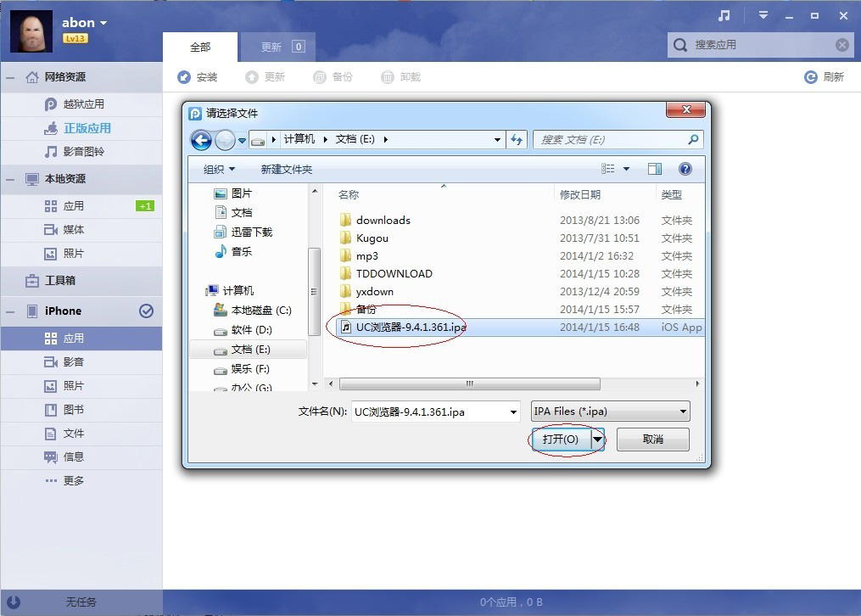Toggle the preview pane icon
Viewport: 861px width, 616px height.
tap(655, 169)
